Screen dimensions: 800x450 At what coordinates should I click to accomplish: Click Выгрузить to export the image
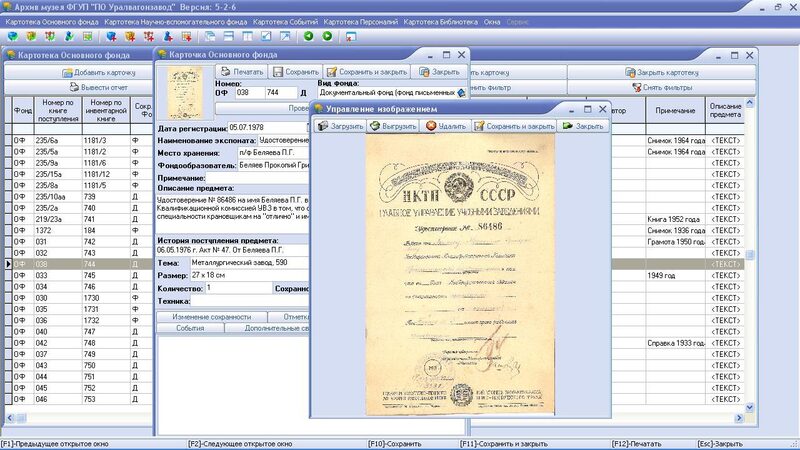[393, 126]
